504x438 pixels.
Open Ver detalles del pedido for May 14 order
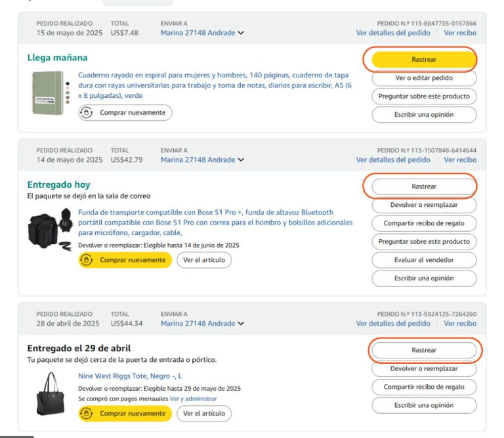coord(393,160)
